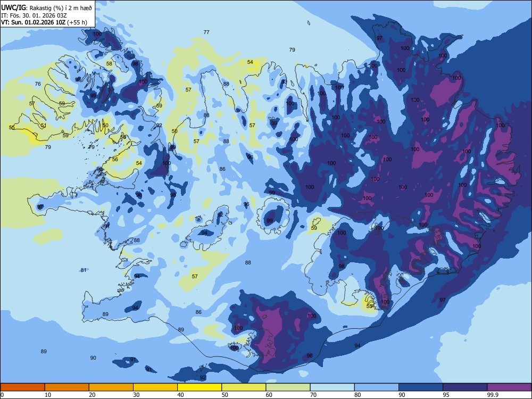Select the orange 10–20 legend color block
Image resolution: width=532 pixels, height=399 pixels.
(x=67, y=387)
